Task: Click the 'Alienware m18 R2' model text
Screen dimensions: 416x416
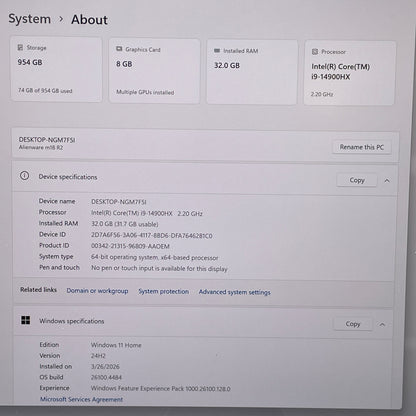Action: pos(41,147)
